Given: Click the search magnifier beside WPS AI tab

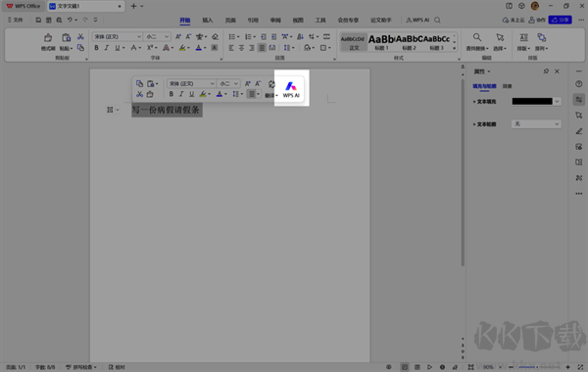Looking at the screenshot, I should 437,21.
